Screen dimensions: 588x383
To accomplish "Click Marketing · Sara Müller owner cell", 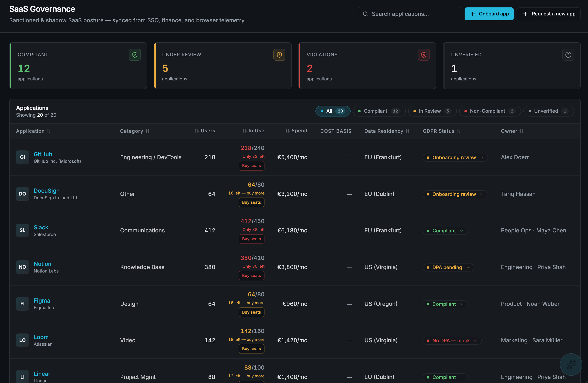I will [x=531, y=340].
